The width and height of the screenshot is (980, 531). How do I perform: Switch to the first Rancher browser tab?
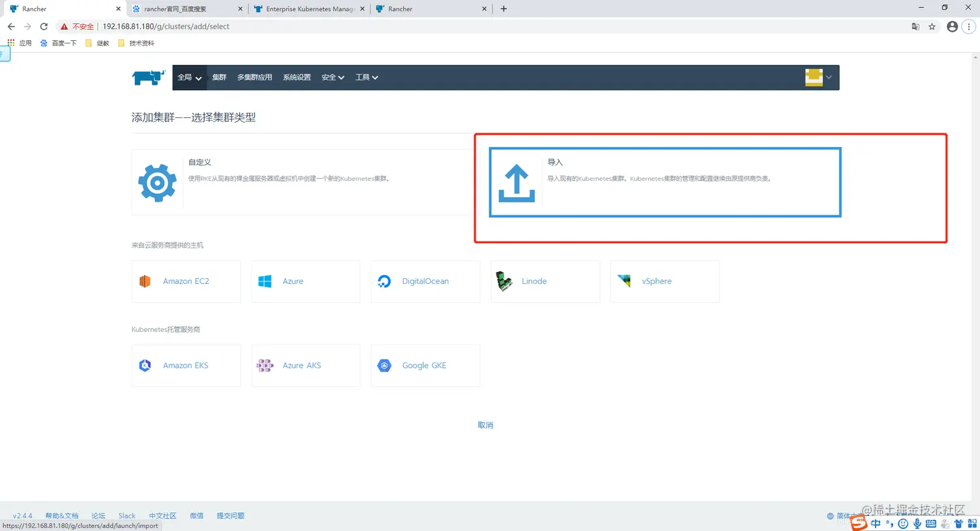click(64, 9)
